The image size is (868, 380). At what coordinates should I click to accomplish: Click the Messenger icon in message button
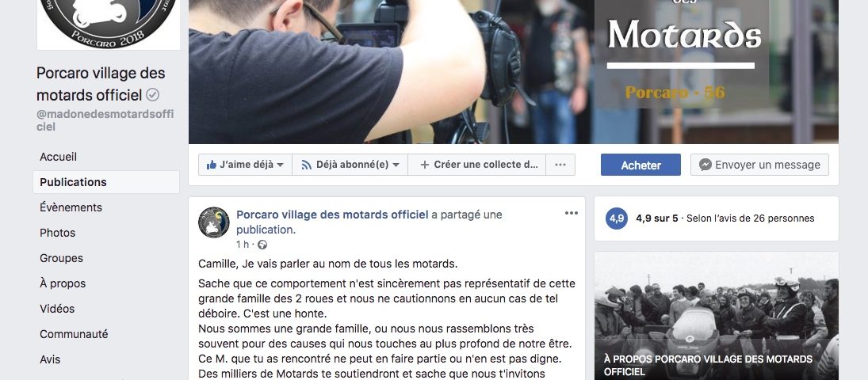[705, 165]
